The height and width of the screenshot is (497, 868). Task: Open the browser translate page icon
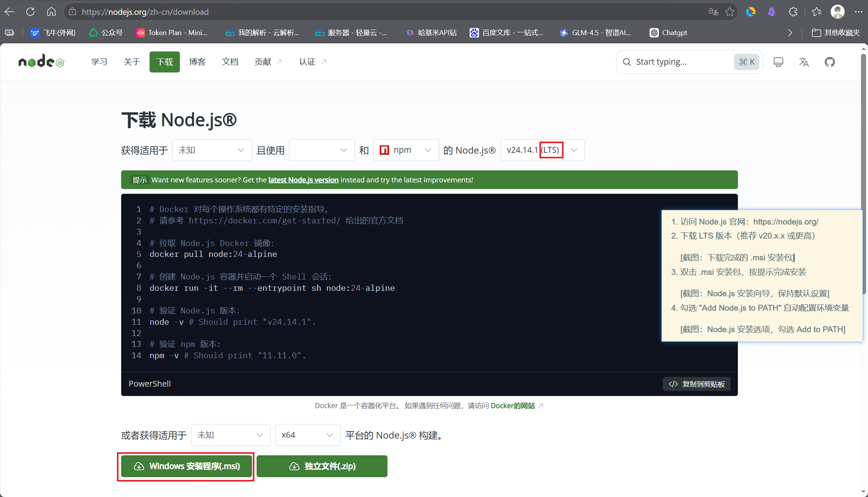[x=713, y=12]
